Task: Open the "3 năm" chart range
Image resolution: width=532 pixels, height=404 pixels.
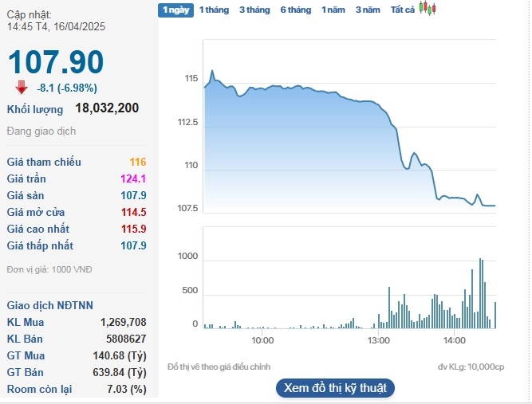Action: pyautogui.click(x=368, y=10)
